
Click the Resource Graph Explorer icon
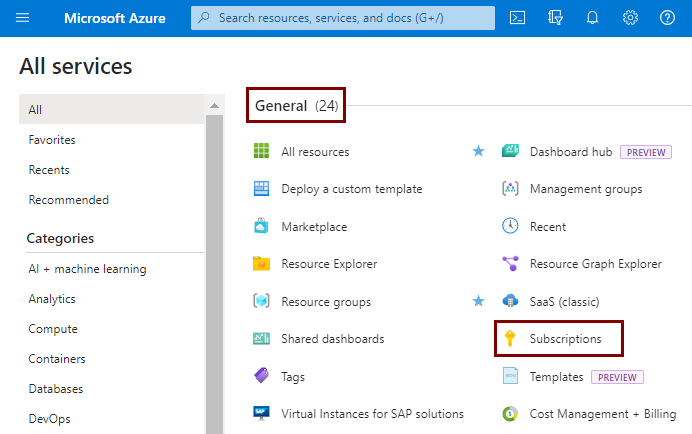pos(510,263)
